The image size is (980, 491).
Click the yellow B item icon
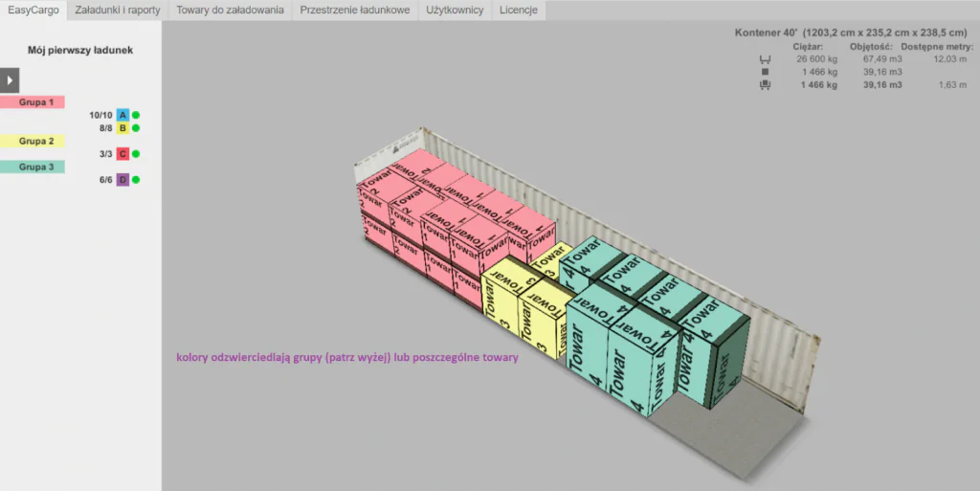(x=122, y=128)
